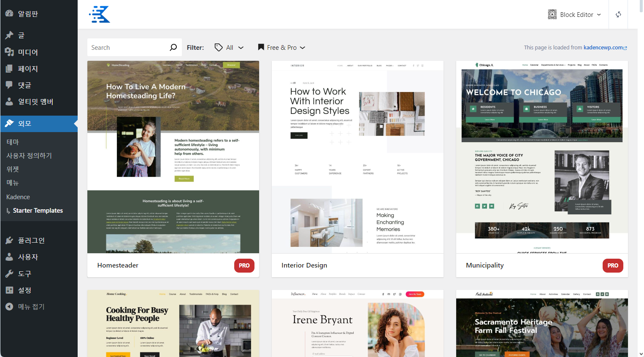The height and width of the screenshot is (357, 644).
Task: Click the sync refresh icon in header
Action: point(618,14)
